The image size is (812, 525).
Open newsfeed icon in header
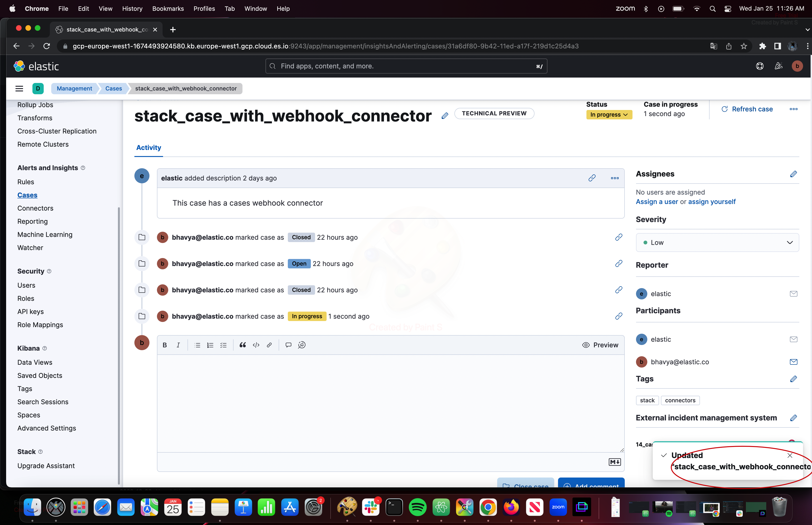click(778, 66)
